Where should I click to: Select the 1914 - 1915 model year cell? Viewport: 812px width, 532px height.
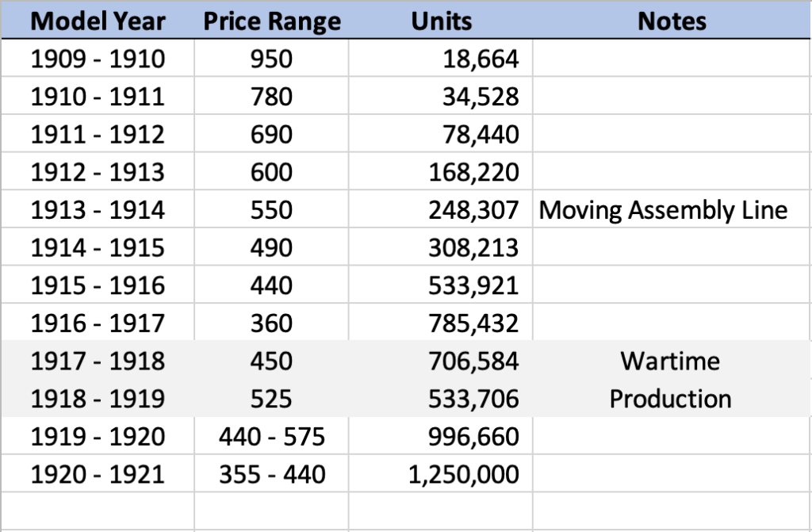(98, 247)
